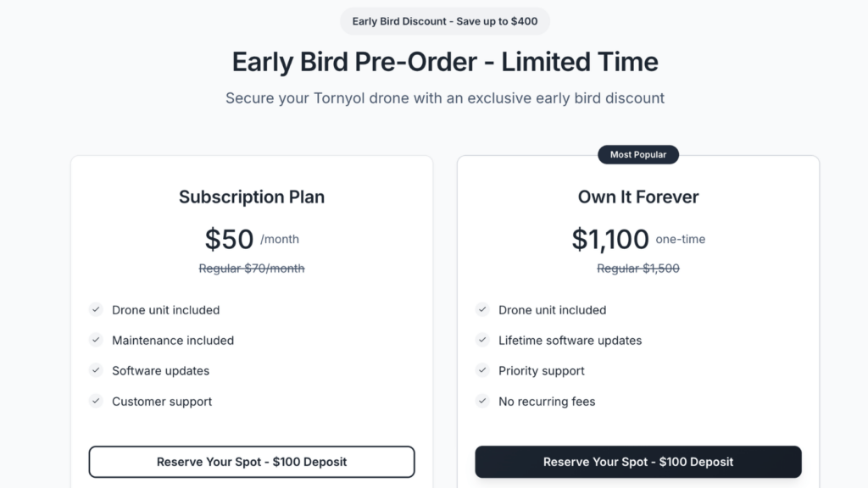Click checkmark next to Subscription Drone unit included

[96, 309]
